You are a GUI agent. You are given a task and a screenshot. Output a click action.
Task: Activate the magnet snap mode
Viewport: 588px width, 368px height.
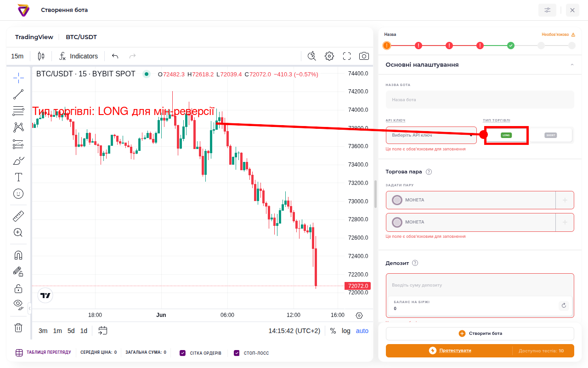tap(18, 255)
